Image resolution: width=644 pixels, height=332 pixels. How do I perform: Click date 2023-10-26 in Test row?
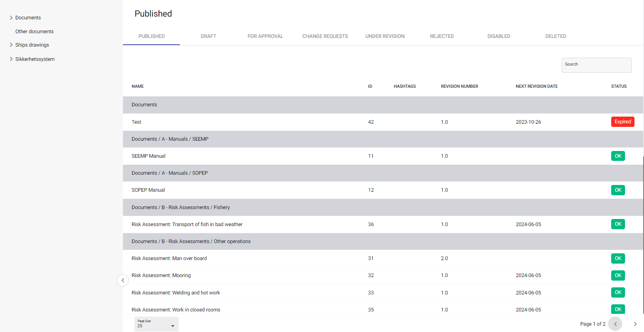tap(528, 122)
